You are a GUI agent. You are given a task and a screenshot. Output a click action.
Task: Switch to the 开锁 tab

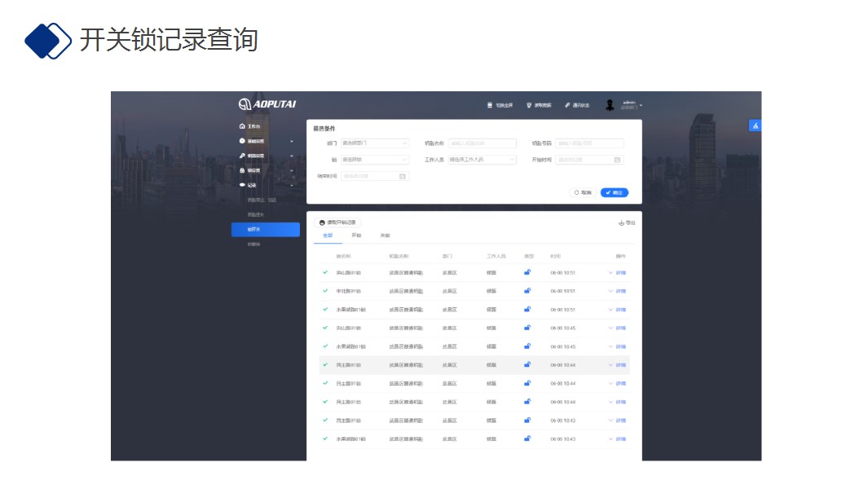coord(356,236)
